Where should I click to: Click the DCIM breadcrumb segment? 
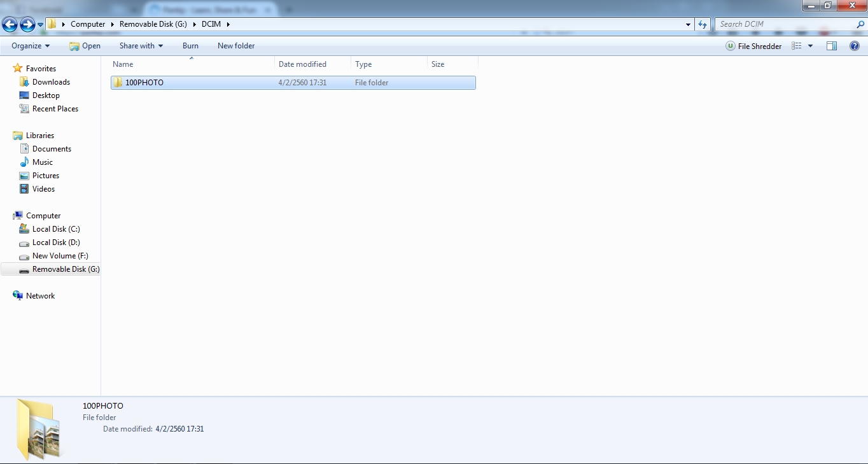[211, 24]
